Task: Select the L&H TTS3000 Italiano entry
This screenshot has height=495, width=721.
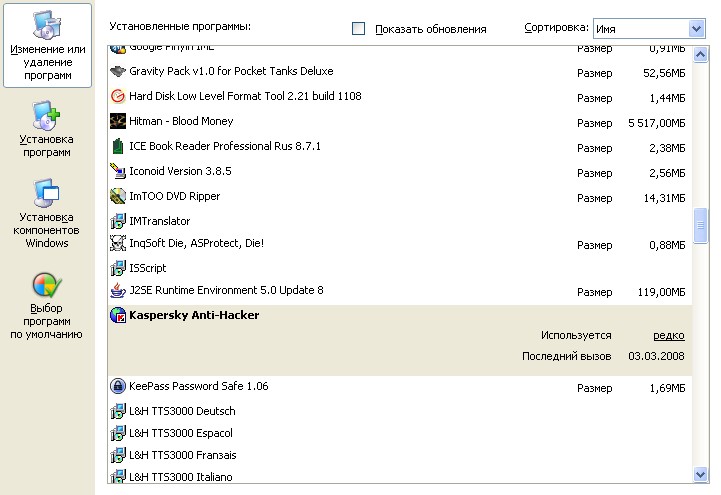Action: (x=400, y=476)
